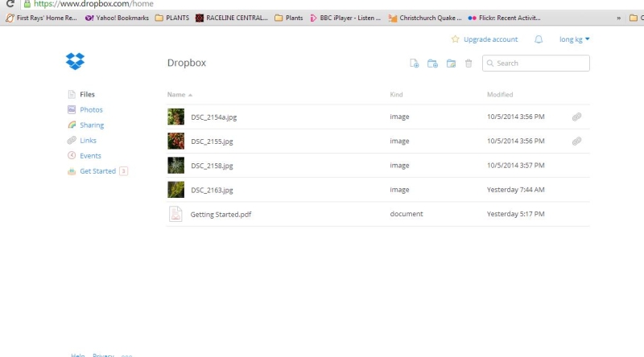Open the Getting Started.pdf file
This screenshot has width=644, height=357.
coord(221,215)
